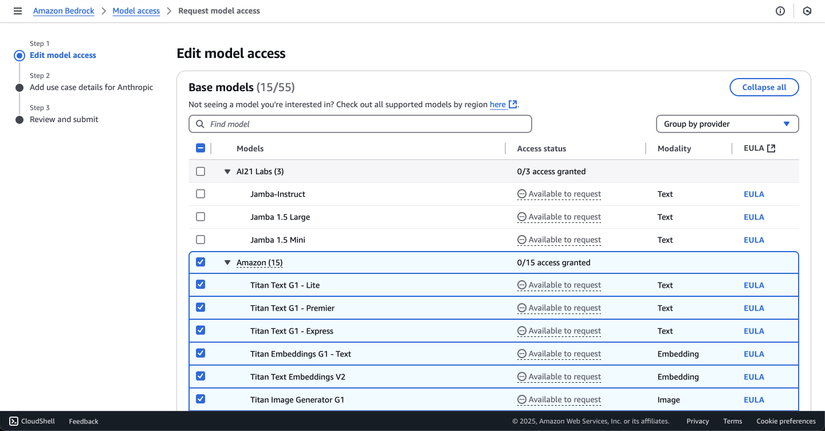The height and width of the screenshot is (431, 825).
Task: Click the magnifier icon in Find model box
Action: pyautogui.click(x=200, y=124)
